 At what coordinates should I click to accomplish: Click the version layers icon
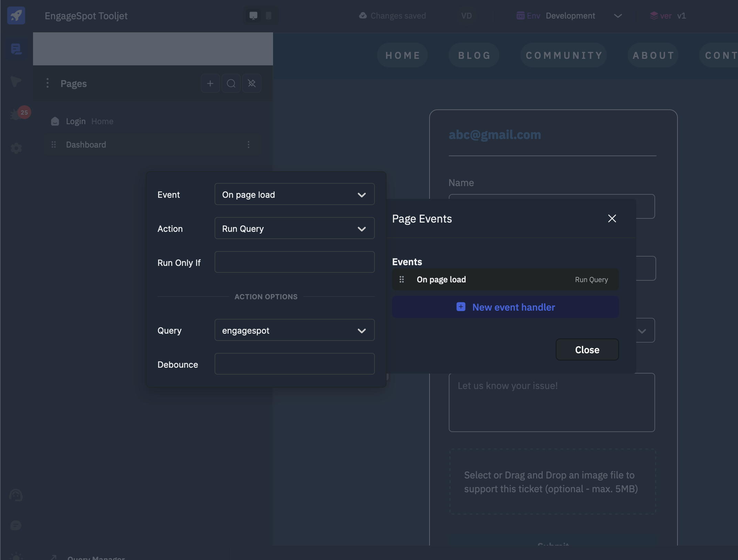(654, 16)
